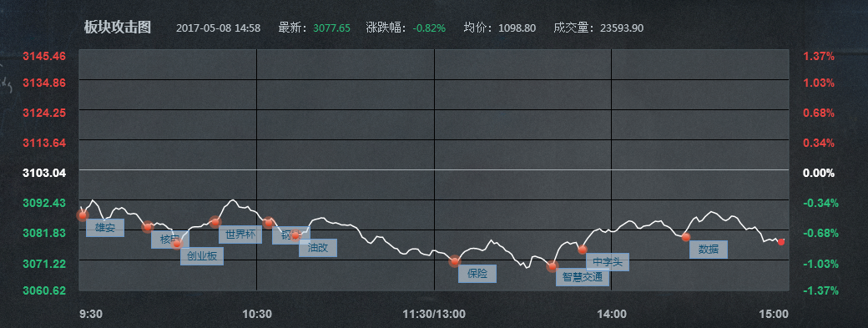Open the 数据 sector label
Viewport: 868px width, 328px height.
click(709, 249)
